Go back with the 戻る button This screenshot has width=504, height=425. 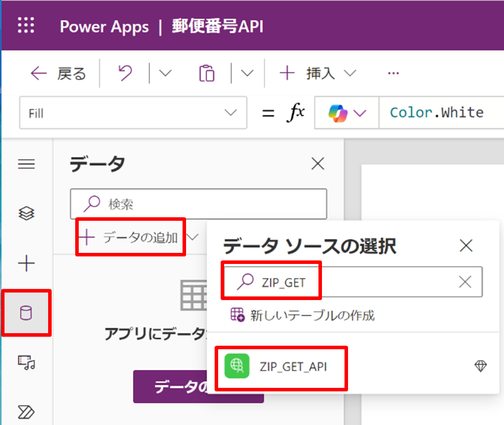point(58,74)
